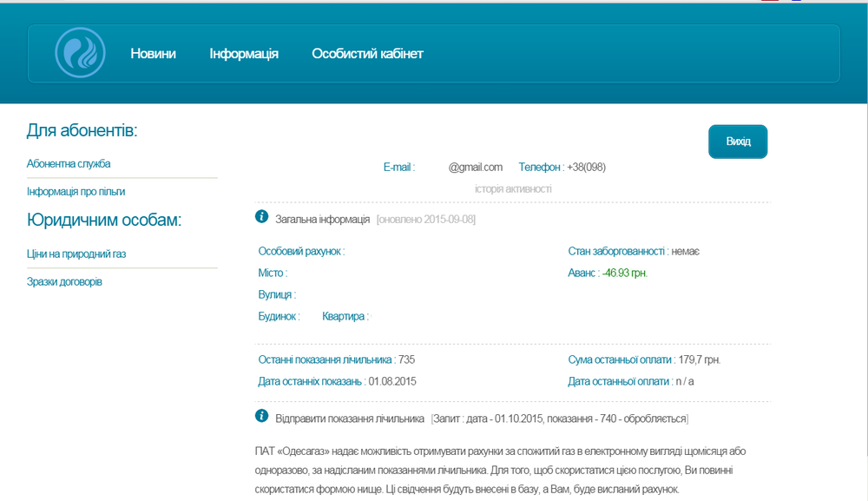Select the red language flag at the top

point(768,2)
